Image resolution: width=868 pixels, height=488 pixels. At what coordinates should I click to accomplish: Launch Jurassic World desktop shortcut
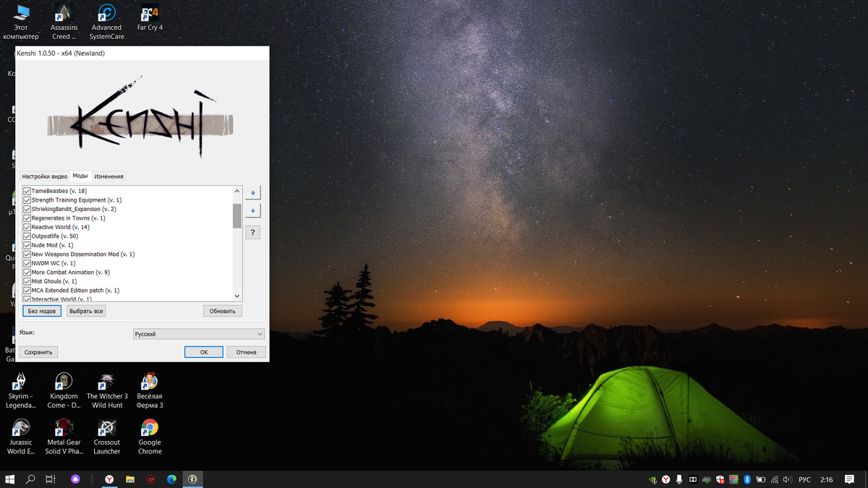tap(21, 437)
